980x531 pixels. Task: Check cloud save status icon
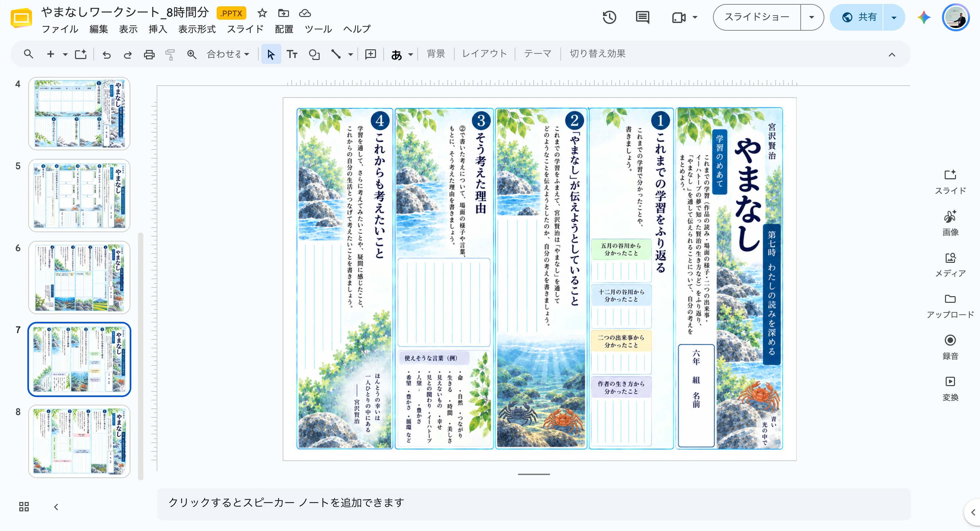coord(305,13)
